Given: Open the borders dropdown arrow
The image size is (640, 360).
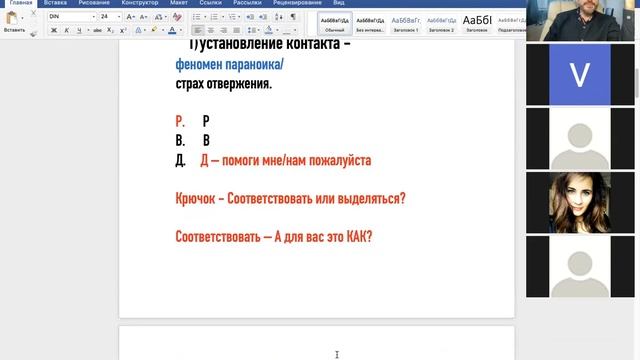Looking at the screenshot, I should coord(295,30).
